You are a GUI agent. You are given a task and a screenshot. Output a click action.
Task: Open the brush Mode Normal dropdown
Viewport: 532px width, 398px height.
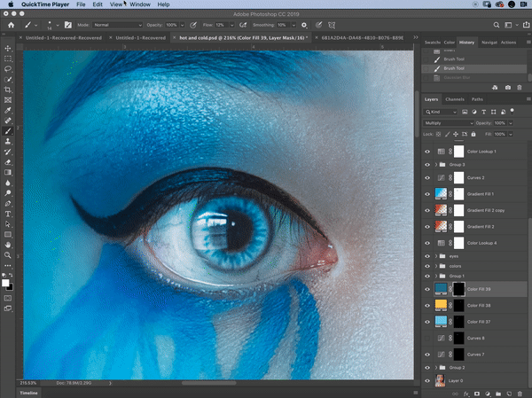tap(117, 25)
